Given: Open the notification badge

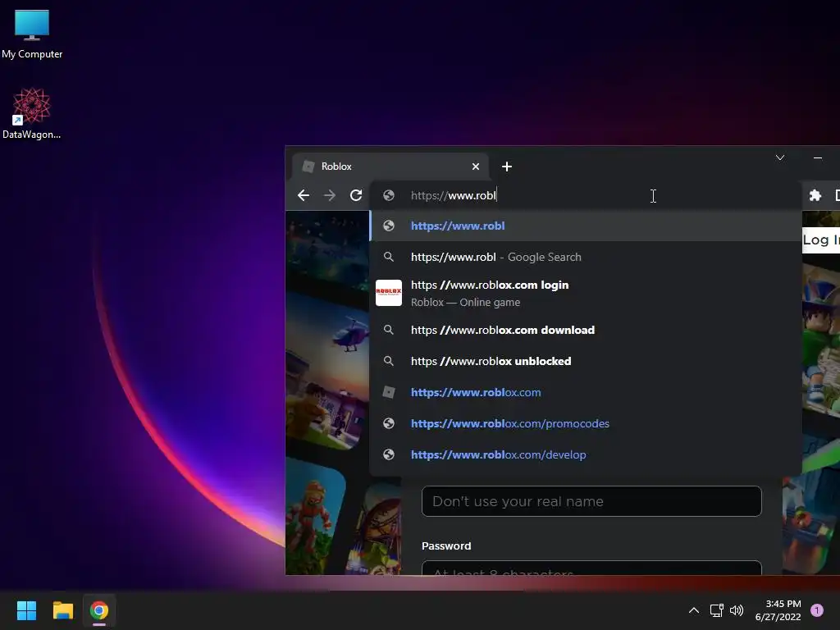Looking at the screenshot, I should click(x=817, y=610).
